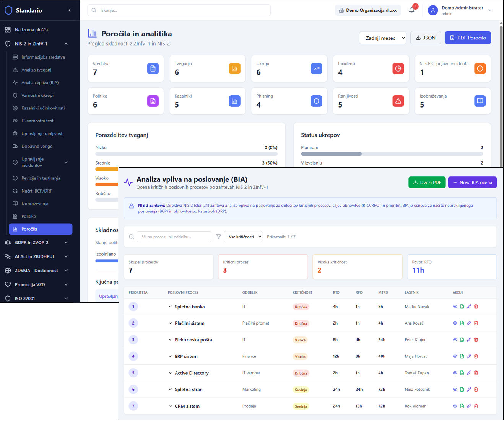Export reports as JSON

pyautogui.click(x=426, y=38)
